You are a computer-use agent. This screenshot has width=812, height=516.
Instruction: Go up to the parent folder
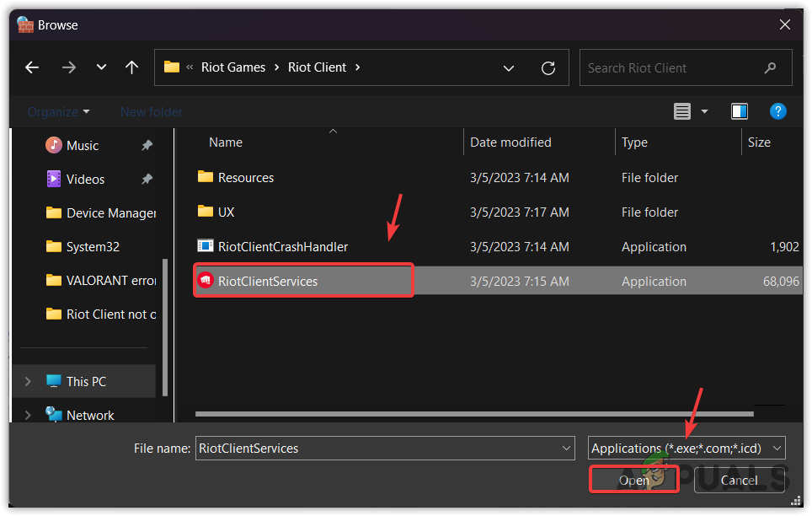[131, 67]
